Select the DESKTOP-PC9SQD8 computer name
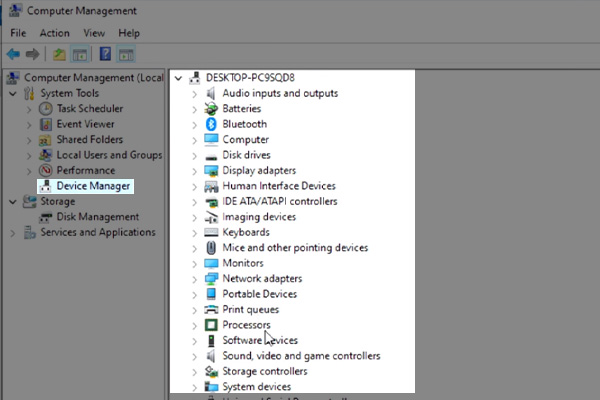 point(250,78)
